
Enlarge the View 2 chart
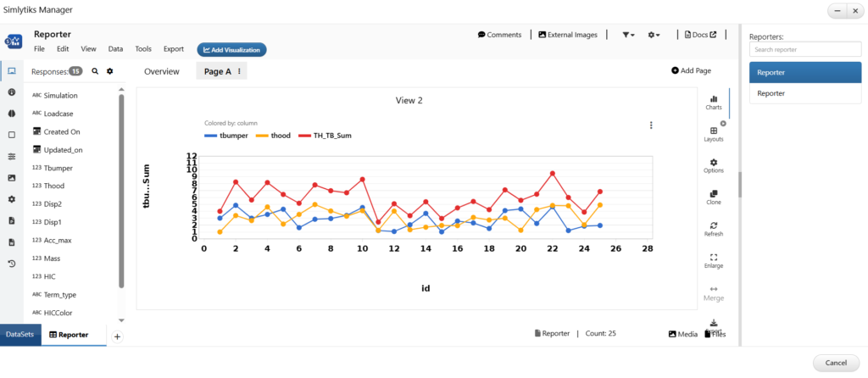point(713,259)
